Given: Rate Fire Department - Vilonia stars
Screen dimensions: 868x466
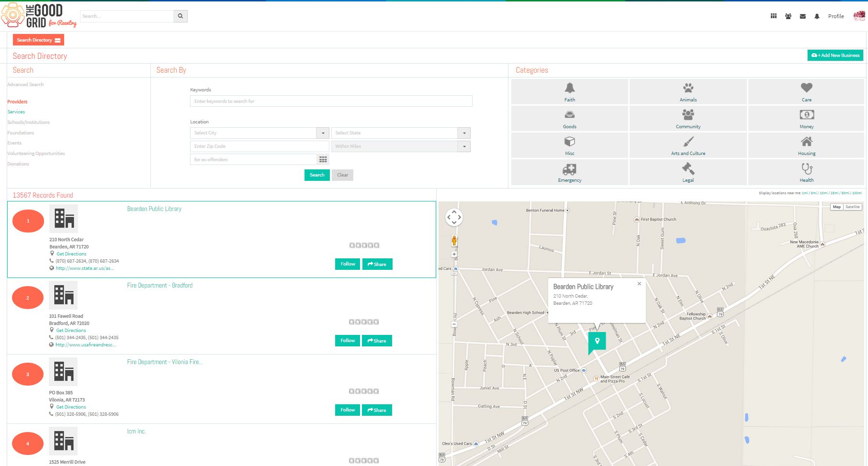Looking at the screenshot, I should (x=364, y=391).
